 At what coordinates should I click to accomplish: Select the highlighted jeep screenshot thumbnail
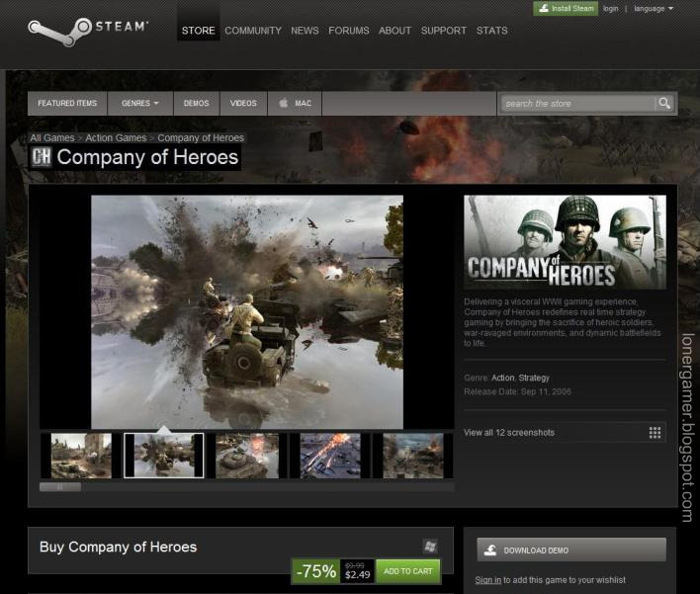pyautogui.click(x=164, y=456)
